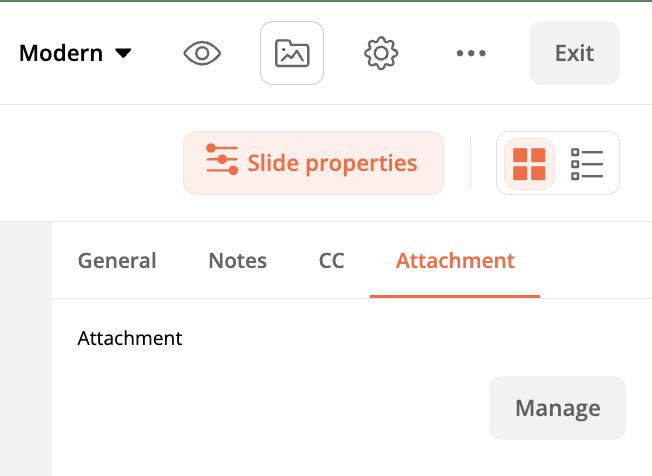
Task: Open the three-dot more options menu
Action: [x=471, y=53]
